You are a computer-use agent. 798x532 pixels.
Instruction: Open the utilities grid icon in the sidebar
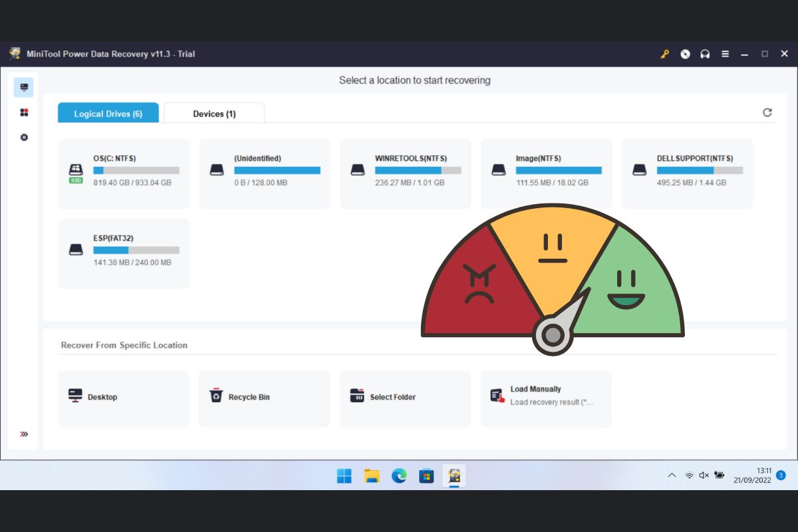tap(24, 112)
